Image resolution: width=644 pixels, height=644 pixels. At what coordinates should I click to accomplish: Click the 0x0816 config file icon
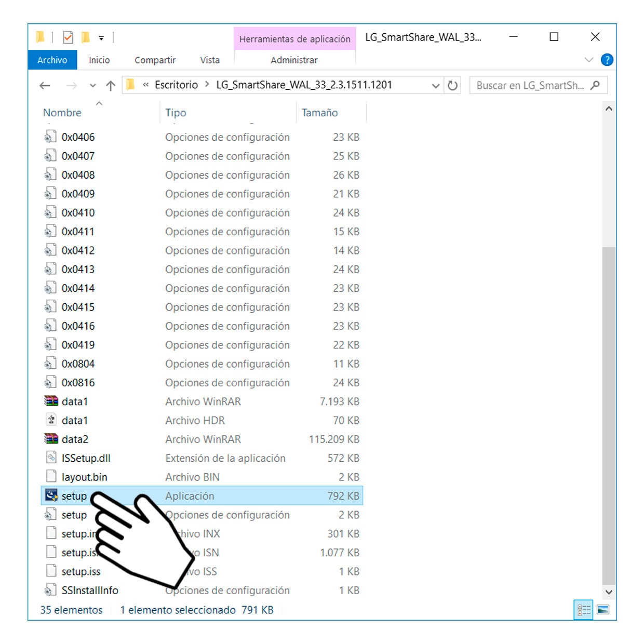click(x=50, y=382)
